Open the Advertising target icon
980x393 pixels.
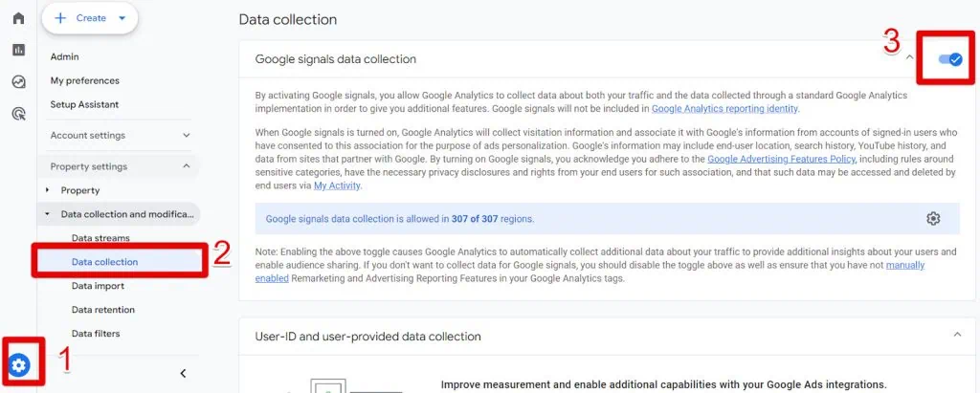pyautogui.click(x=18, y=114)
